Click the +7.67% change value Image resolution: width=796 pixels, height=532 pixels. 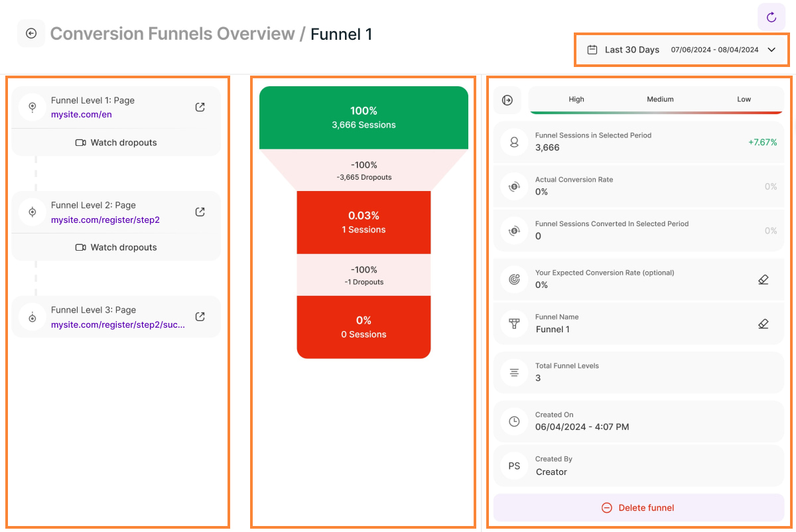762,142
